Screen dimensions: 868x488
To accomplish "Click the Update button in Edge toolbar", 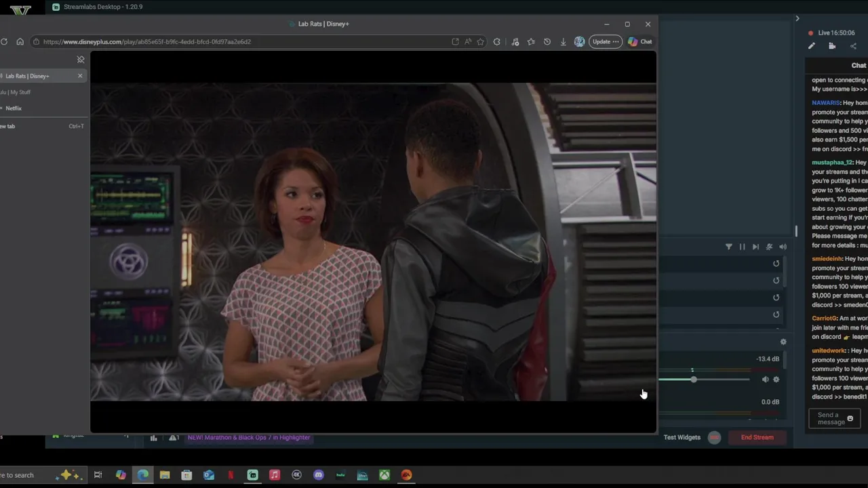I will [605, 42].
